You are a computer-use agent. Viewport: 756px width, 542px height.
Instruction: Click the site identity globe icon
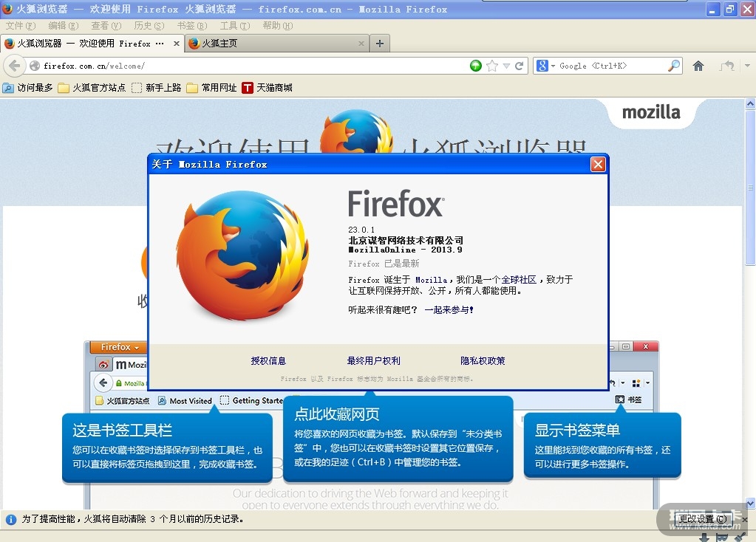tap(34, 66)
